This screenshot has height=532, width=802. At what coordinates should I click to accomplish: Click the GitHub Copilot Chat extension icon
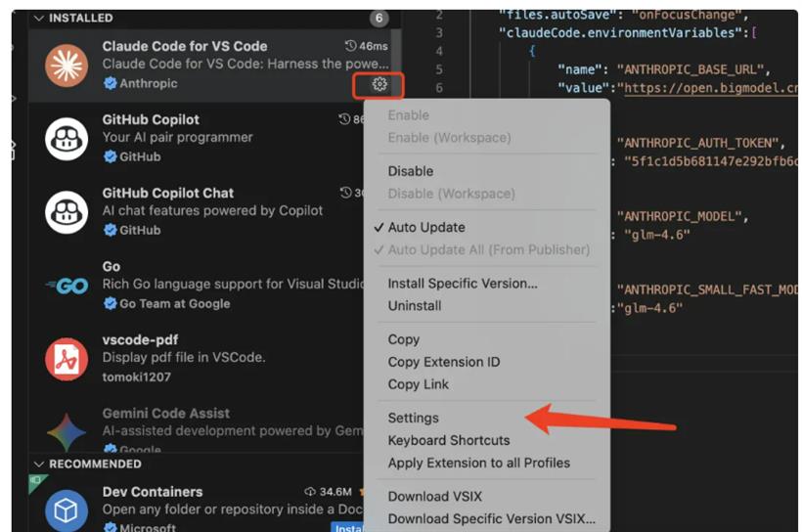[x=67, y=211]
